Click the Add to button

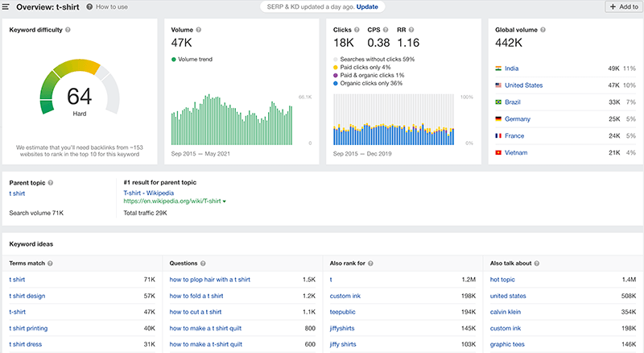pyautogui.click(x=624, y=6)
